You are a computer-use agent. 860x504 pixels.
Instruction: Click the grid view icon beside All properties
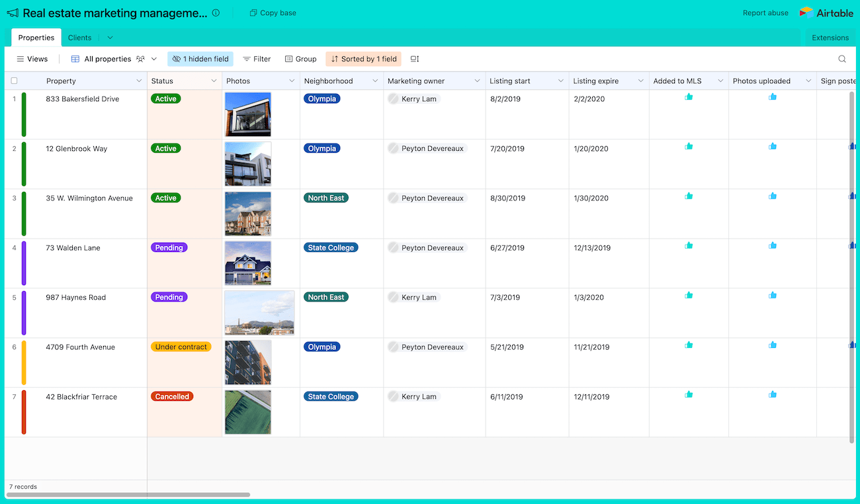[75, 59]
